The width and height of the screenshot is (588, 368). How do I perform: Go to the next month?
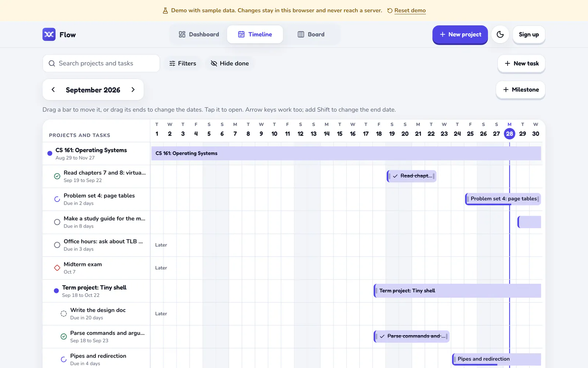[133, 90]
